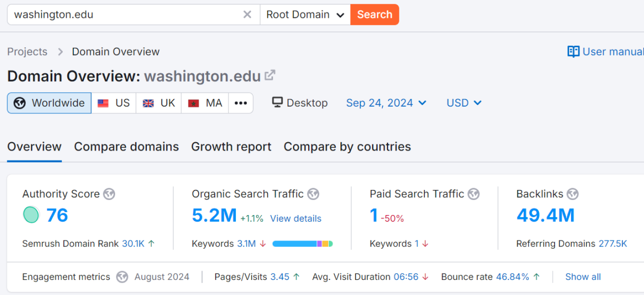Screen dimensions: 644x295
Task: Click Bounce rate value 46.84%
Action: (x=513, y=277)
